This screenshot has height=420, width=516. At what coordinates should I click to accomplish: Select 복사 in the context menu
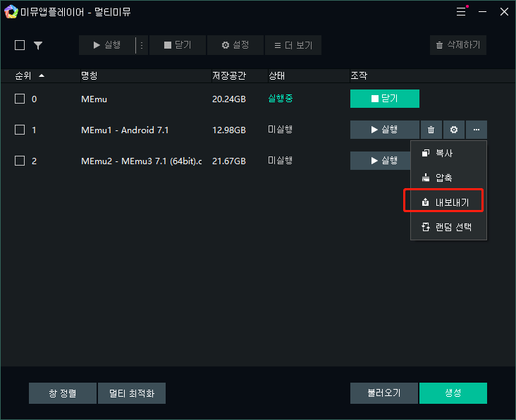[x=448, y=153]
